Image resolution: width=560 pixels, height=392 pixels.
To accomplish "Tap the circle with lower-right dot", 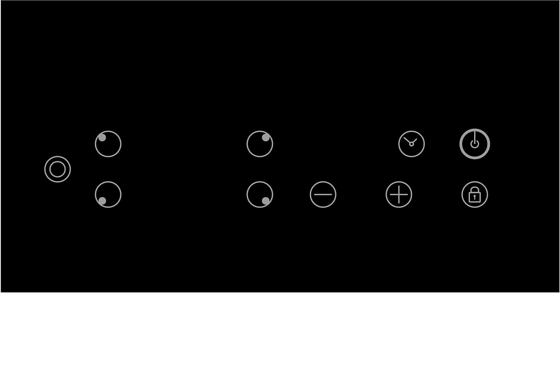I will click(260, 195).
